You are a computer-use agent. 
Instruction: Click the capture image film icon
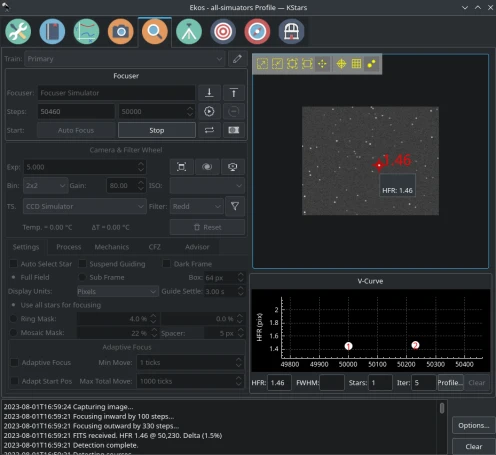234,130
